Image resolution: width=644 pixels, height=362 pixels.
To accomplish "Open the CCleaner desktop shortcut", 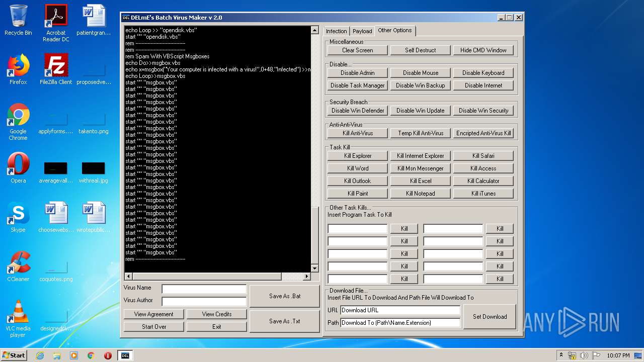I will click(x=18, y=266).
